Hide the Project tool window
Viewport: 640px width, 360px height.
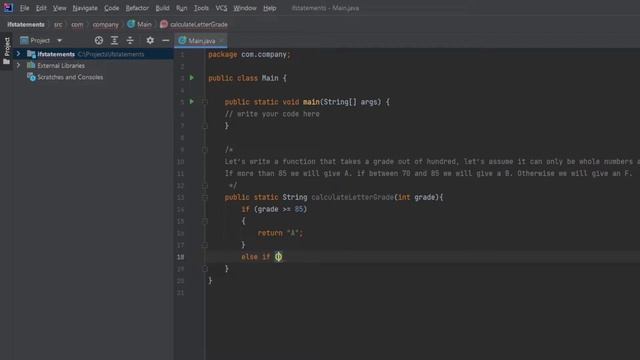165,40
